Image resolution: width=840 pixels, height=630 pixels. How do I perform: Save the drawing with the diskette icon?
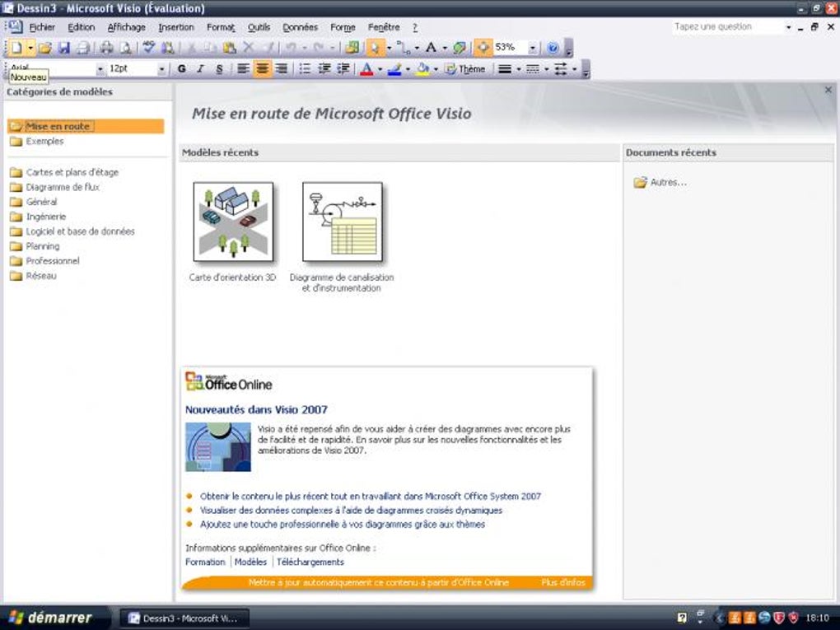click(63, 48)
